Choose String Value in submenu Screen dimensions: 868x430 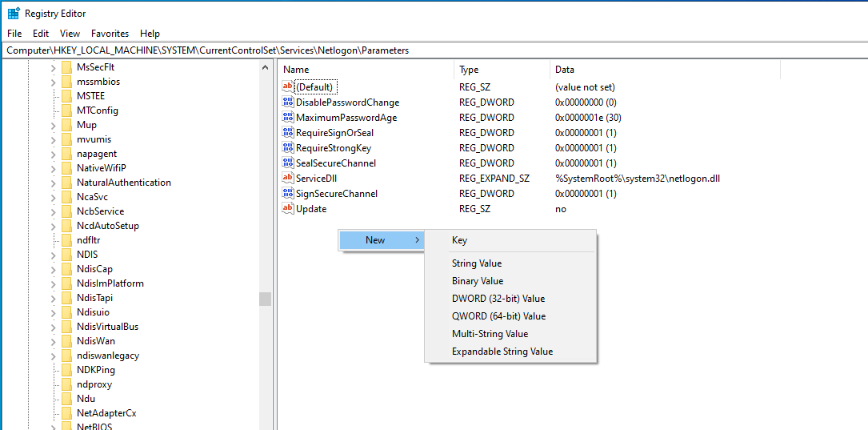(x=510, y=263)
